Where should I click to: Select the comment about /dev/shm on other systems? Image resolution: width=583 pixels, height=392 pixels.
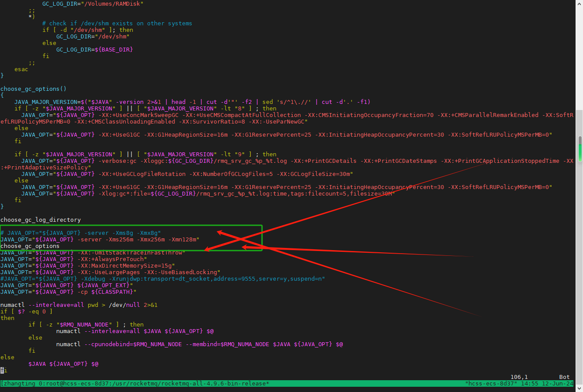pos(117,23)
